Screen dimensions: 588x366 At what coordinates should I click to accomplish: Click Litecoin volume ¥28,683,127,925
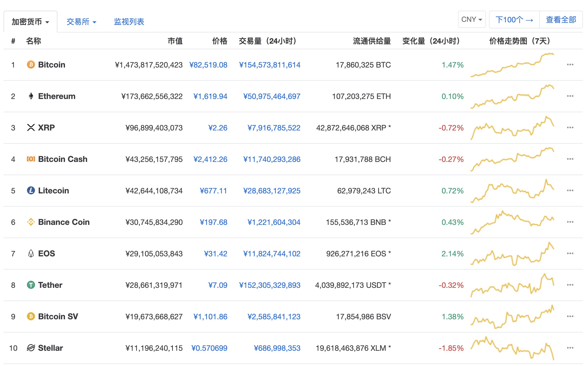point(272,191)
